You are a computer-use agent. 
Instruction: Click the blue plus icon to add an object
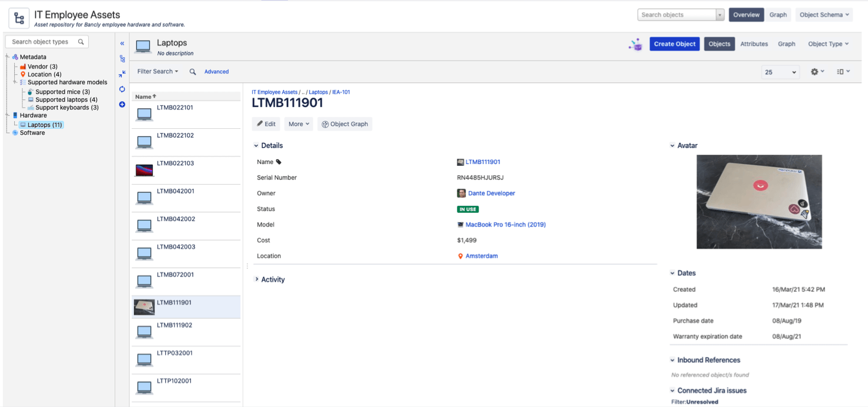click(x=122, y=104)
